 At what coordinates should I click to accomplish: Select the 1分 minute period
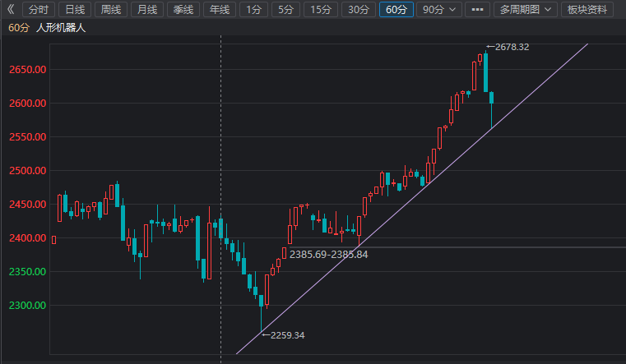click(254, 10)
